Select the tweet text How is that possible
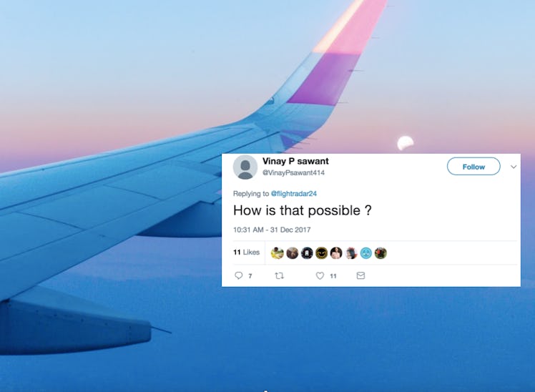This screenshot has width=535, height=392. coord(303,210)
